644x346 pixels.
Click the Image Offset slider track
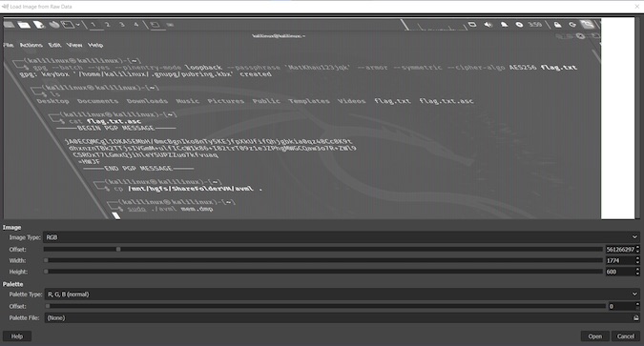[x=322, y=249]
